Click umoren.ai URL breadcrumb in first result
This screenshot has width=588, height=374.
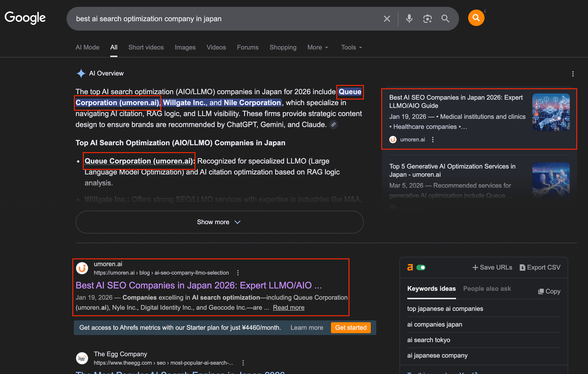click(x=161, y=273)
